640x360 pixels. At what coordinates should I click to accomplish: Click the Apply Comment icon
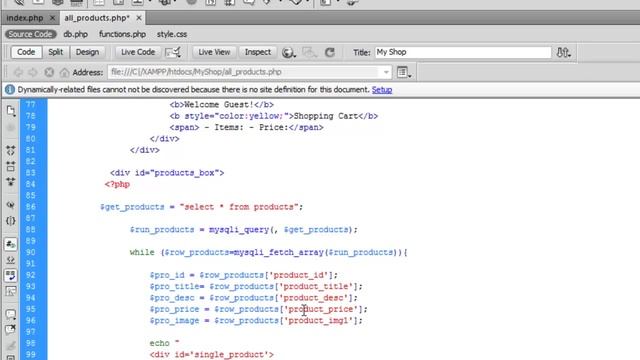click(x=11, y=314)
